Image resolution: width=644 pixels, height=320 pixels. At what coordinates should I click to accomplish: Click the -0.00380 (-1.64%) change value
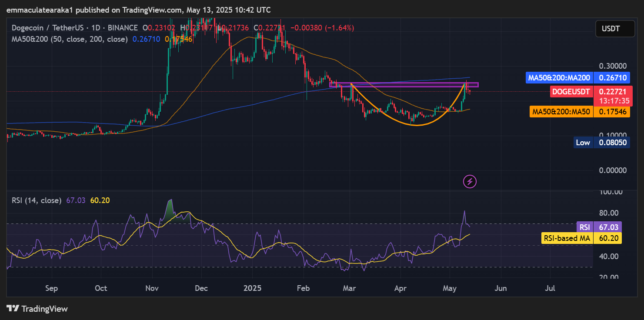coord(322,28)
